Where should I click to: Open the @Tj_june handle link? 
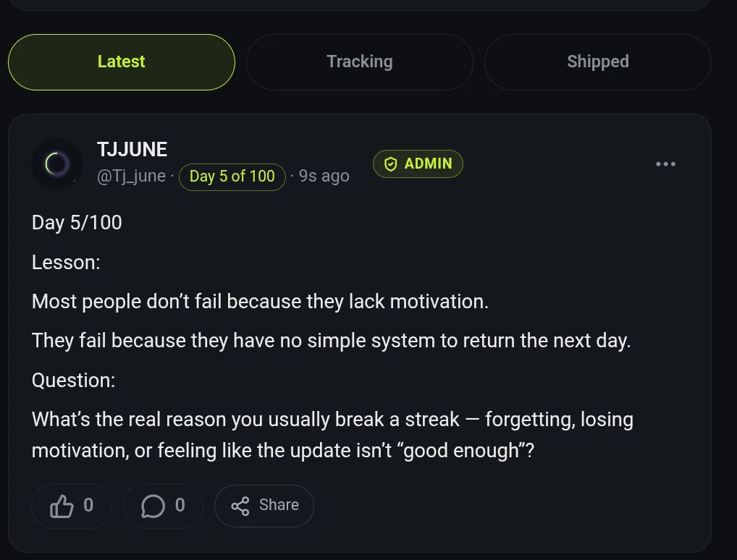tap(131, 176)
